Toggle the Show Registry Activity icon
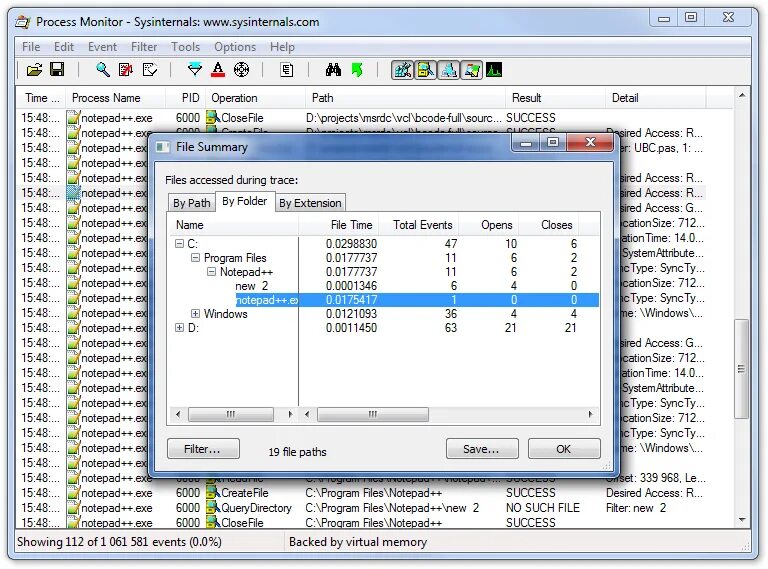Image resolution: width=768 pixels, height=569 pixels. (402, 70)
